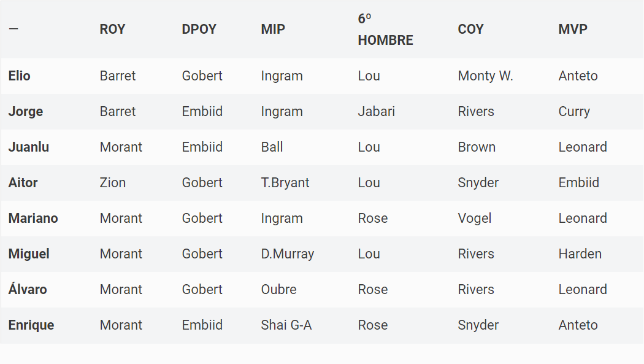Click Jorge's sixth man pick Jabari

click(376, 112)
